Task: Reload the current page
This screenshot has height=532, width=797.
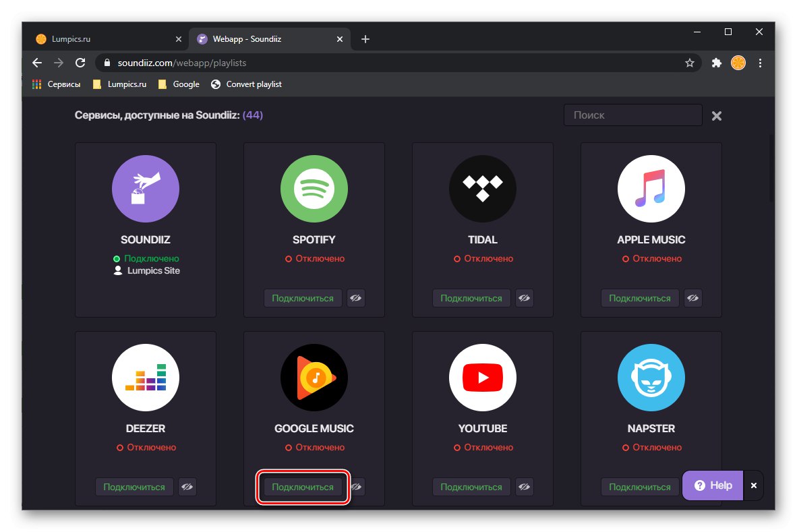Action: (x=80, y=63)
